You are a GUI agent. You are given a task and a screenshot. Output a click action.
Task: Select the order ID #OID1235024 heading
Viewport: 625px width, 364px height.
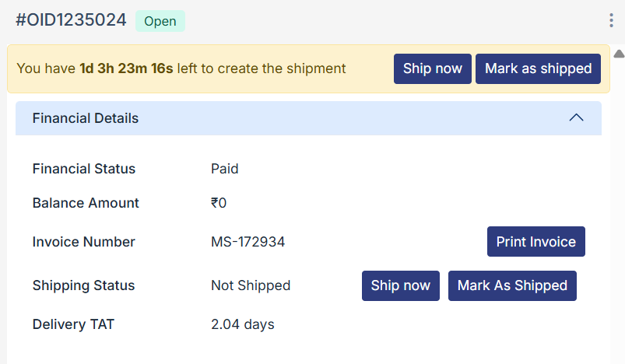click(71, 20)
